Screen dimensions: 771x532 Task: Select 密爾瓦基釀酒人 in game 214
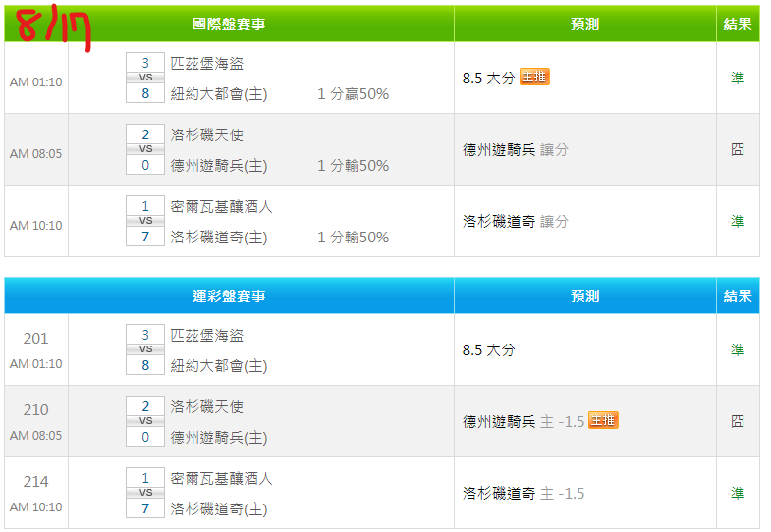[x=221, y=479]
